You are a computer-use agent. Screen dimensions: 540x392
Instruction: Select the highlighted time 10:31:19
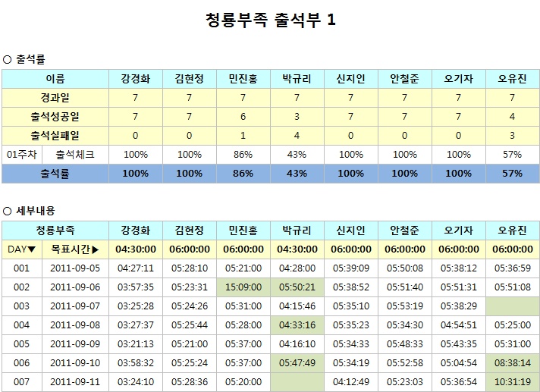[x=513, y=381]
